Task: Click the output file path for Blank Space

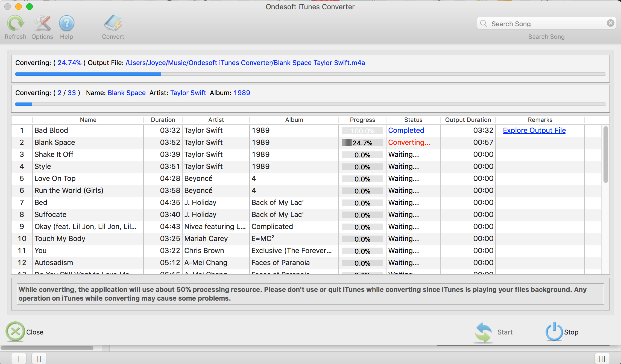Action: click(245, 62)
